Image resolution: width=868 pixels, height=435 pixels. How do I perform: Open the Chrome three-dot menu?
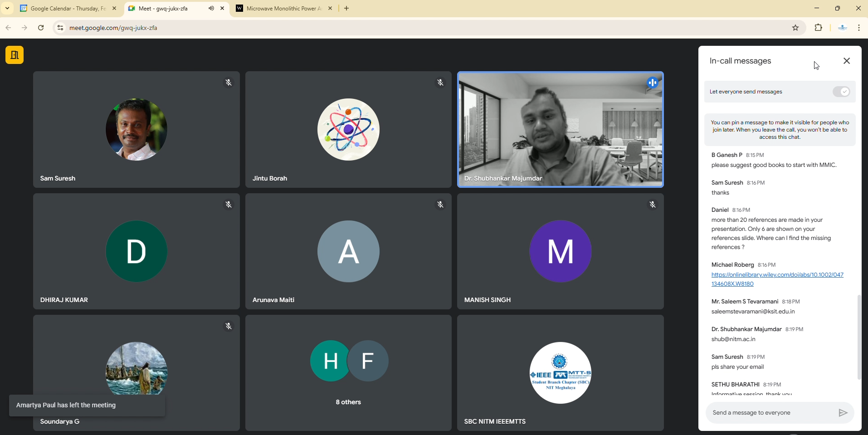[x=859, y=28]
